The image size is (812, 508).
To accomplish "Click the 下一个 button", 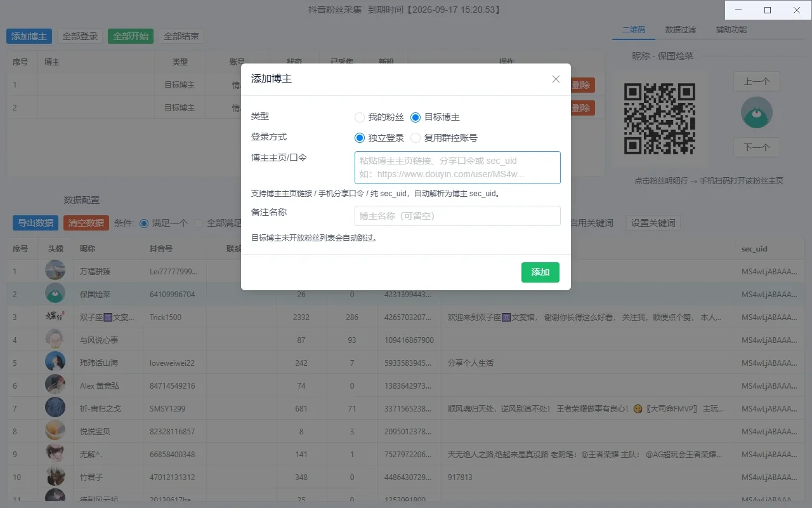I will tap(757, 147).
